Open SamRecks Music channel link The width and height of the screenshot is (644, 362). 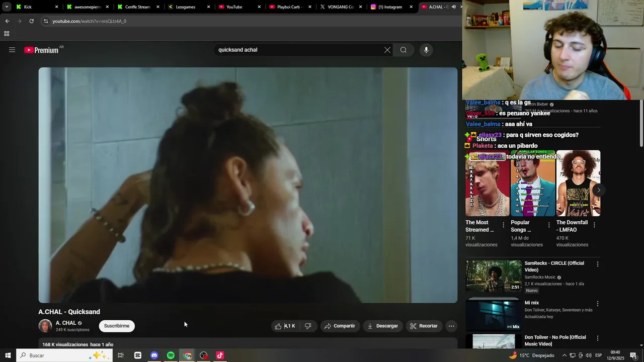coord(540,277)
